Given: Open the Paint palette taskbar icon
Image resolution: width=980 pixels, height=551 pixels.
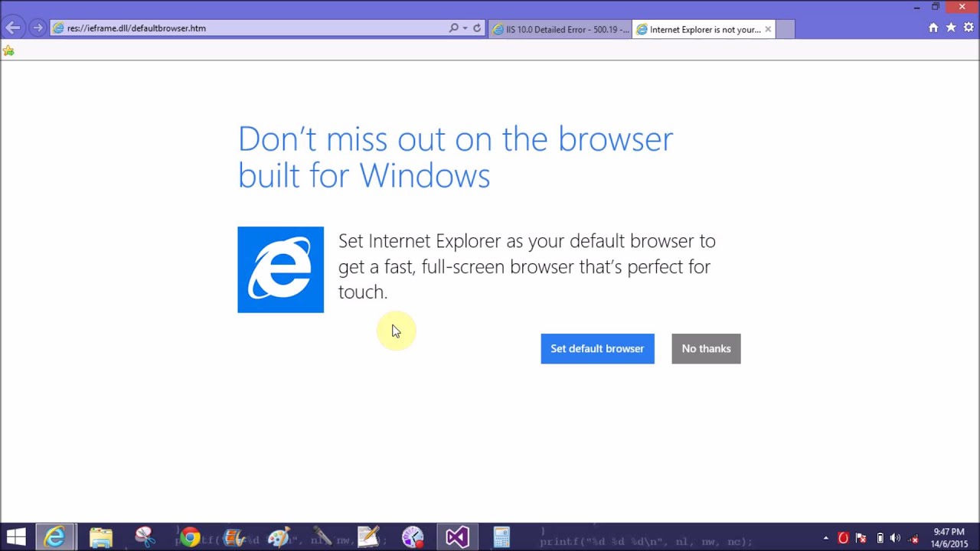Looking at the screenshot, I should point(279,537).
